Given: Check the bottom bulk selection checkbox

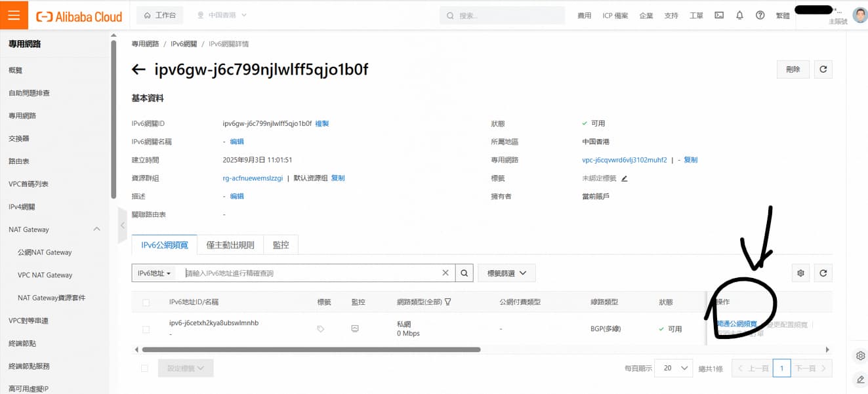Looking at the screenshot, I should [144, 368].
